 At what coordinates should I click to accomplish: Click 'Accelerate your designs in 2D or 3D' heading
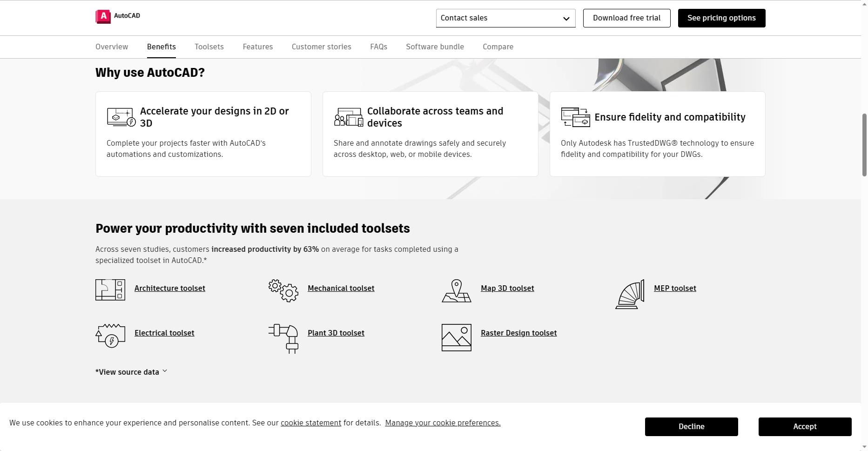click(x=215, y=117)
